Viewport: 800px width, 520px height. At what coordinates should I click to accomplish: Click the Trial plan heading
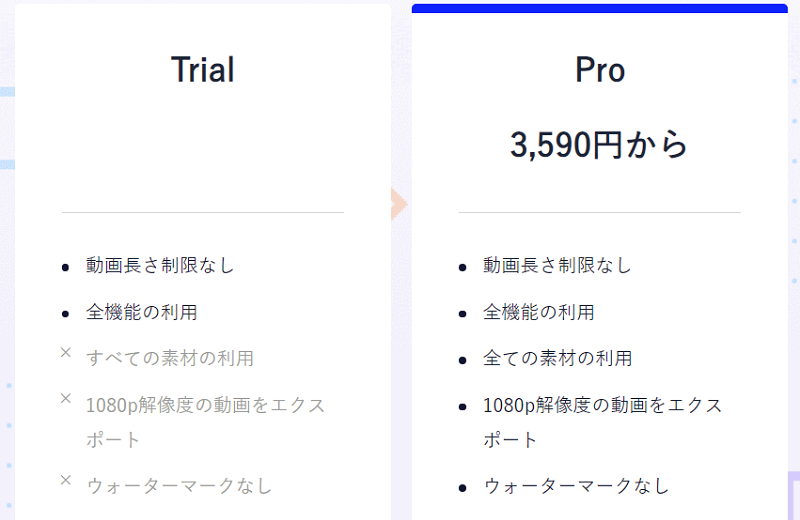click(x=203, y=69)
